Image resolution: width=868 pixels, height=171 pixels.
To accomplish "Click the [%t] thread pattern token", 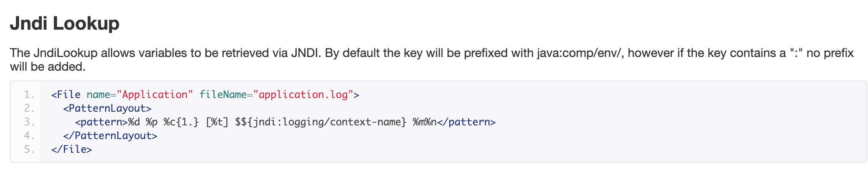I will pos(217,122).
